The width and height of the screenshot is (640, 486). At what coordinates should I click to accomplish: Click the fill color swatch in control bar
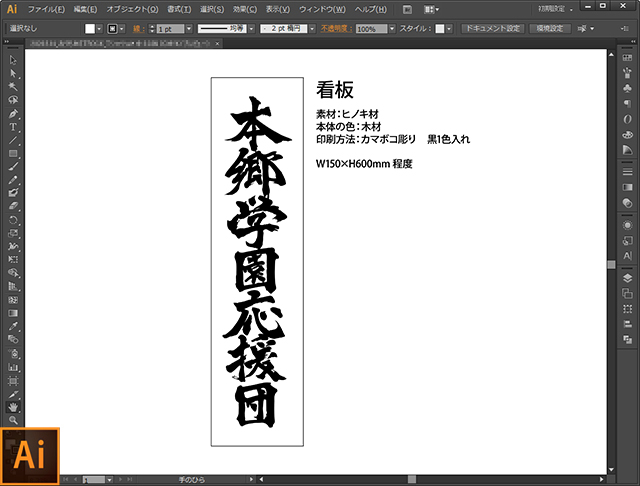point(89,29)
